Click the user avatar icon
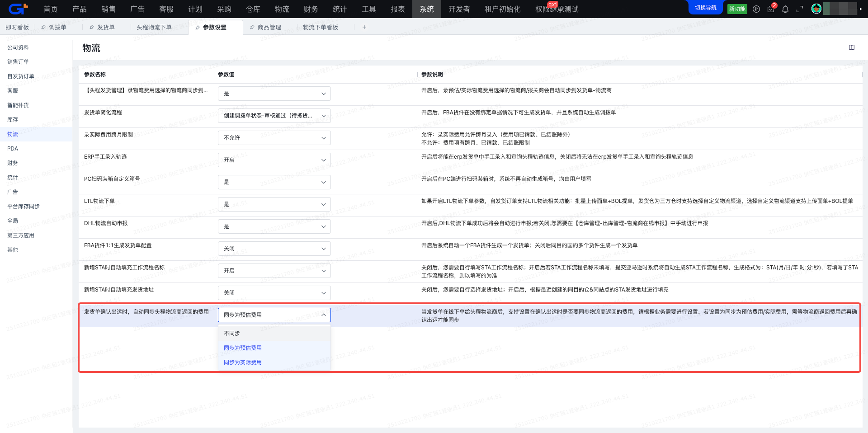868x433 pixels. click(816, 9)
